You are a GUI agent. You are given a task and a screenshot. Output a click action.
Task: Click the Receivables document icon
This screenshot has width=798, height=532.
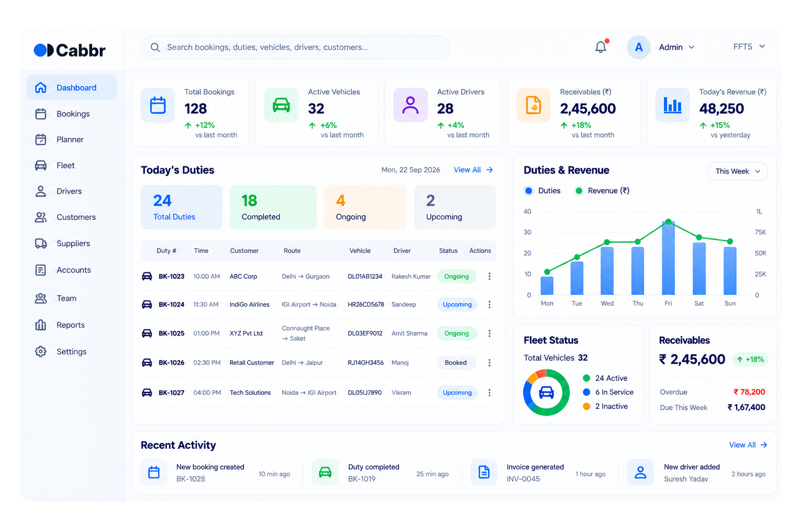(x=534, y=105)
